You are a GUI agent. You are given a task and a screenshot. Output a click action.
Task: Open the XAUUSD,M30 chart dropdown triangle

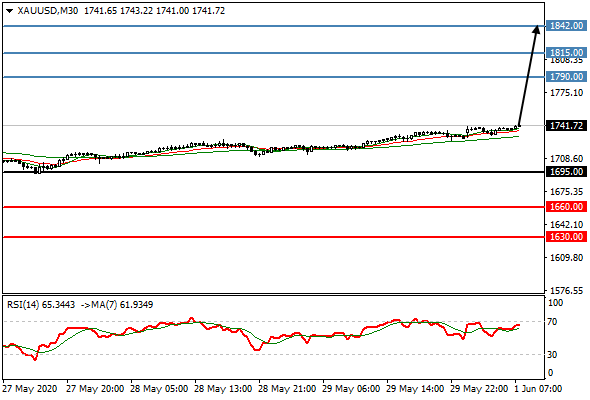(x=9, y=11)
